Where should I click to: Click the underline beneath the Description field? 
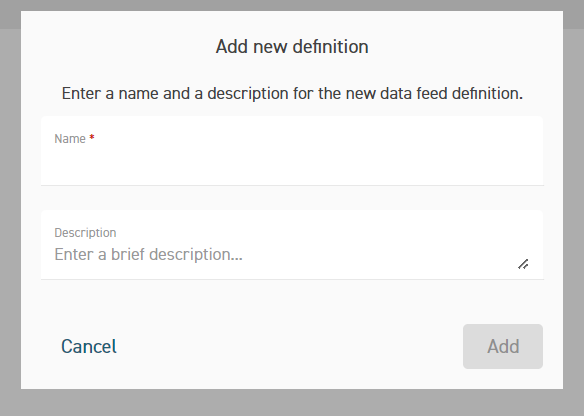point(292,279)
